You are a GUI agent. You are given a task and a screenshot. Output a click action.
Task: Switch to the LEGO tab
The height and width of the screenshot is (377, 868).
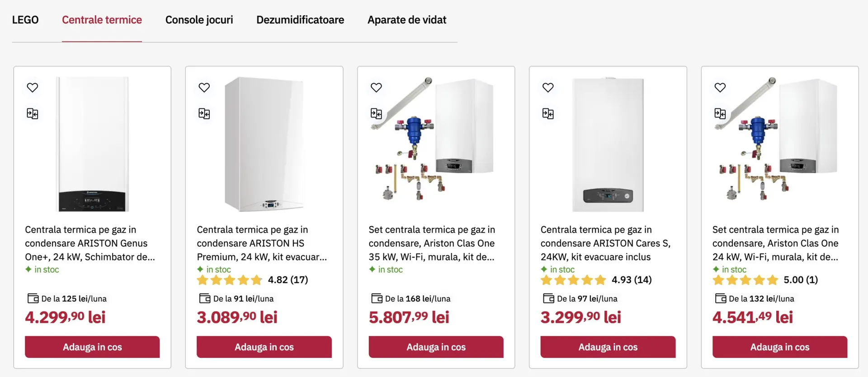tap(25, 20)
